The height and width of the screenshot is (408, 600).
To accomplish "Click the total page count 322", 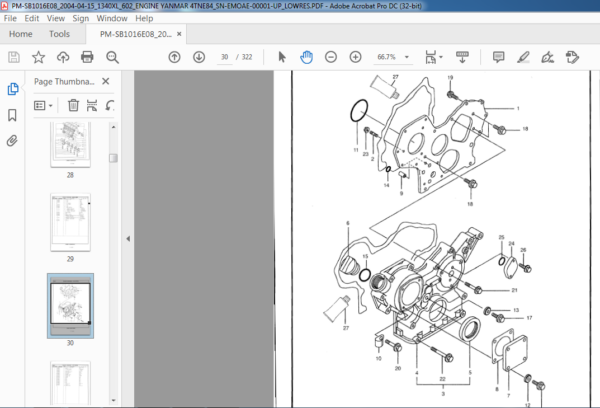I will click(x=247, y=57).
